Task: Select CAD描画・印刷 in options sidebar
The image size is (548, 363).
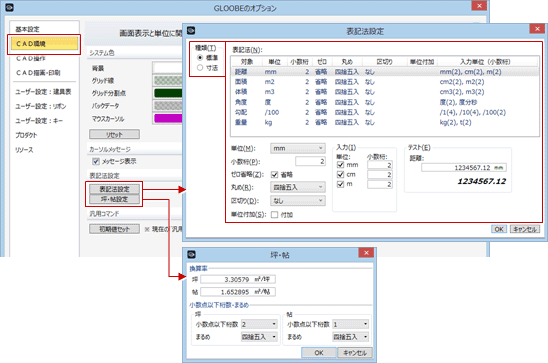Action: (x=38, y=73)
